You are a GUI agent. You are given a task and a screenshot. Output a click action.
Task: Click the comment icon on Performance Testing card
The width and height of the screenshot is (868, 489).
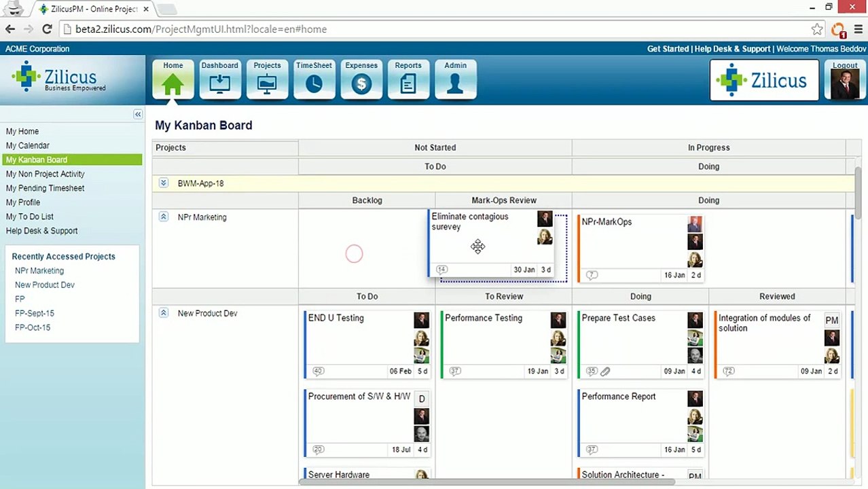point(455,371)
